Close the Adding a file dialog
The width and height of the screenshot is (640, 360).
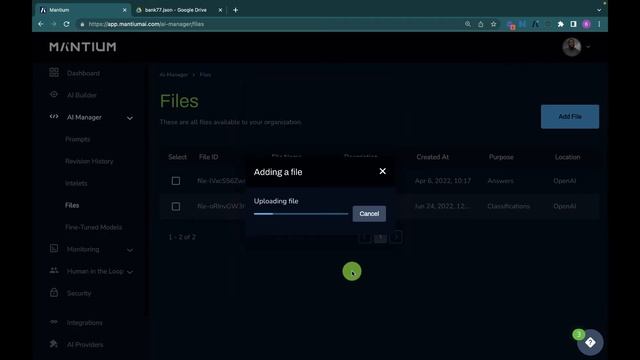click(x=382, y=171)
